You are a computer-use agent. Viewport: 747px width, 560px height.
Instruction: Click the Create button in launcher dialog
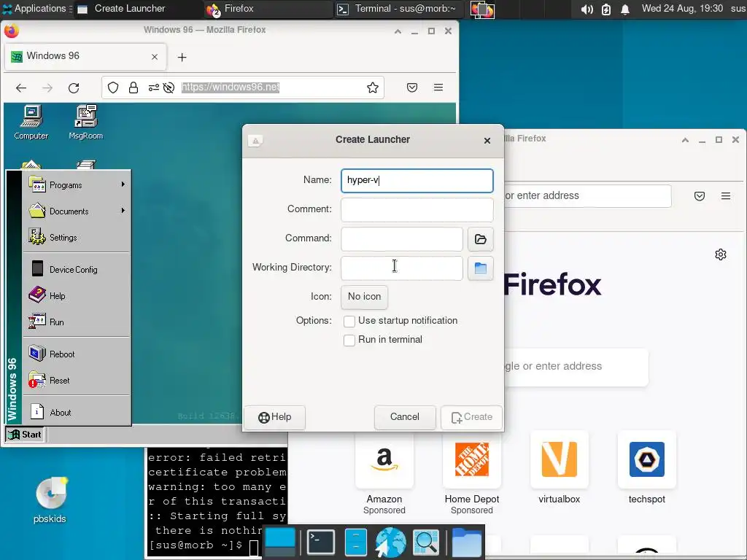pyautogui.click(x=471, y=417)
